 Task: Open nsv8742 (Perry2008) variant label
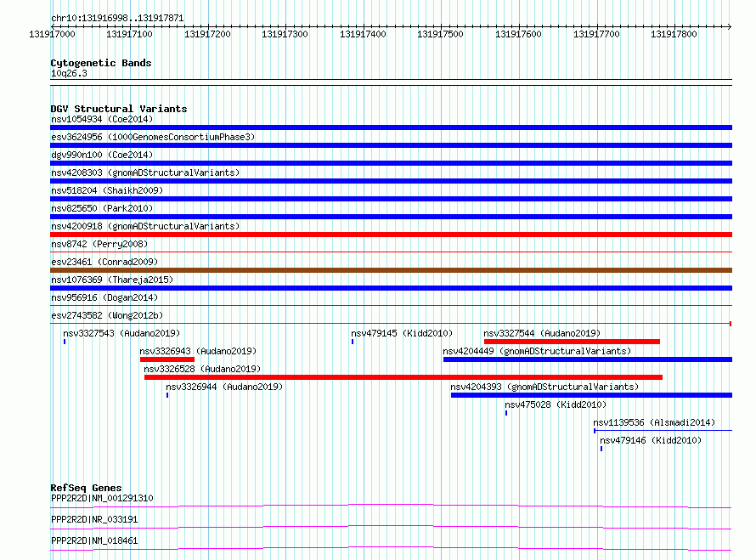tap(99, 244)
